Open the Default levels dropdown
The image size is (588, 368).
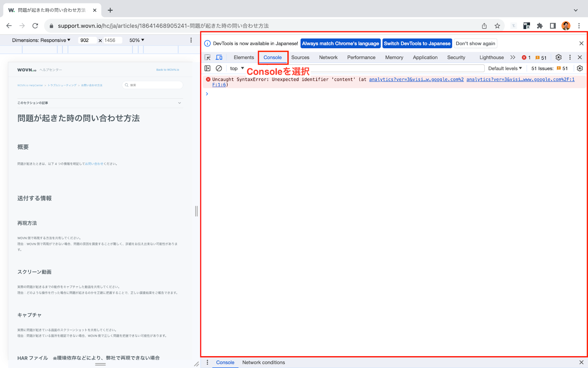coord(505,68)
